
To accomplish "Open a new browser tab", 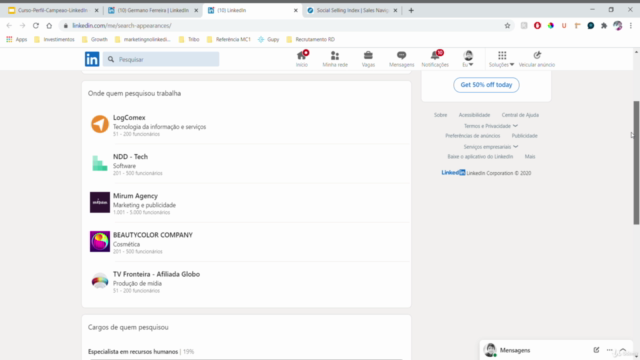I will (411, 10).
